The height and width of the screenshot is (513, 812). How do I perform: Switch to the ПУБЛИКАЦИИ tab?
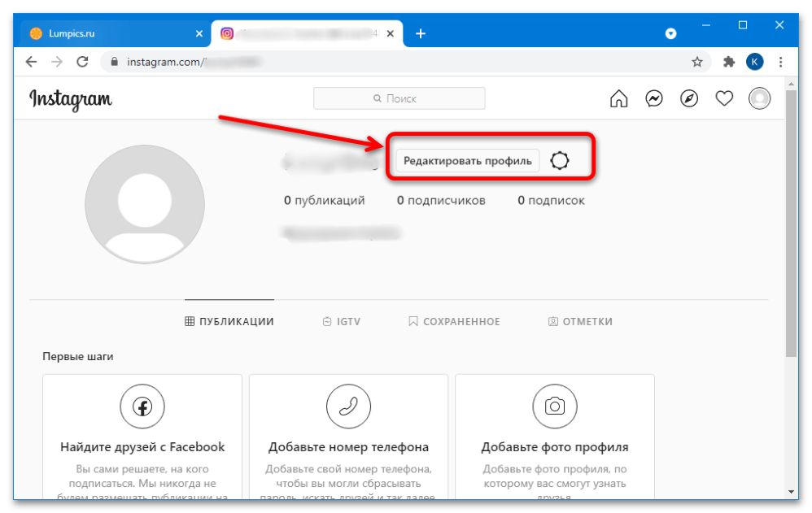point(229,321)
